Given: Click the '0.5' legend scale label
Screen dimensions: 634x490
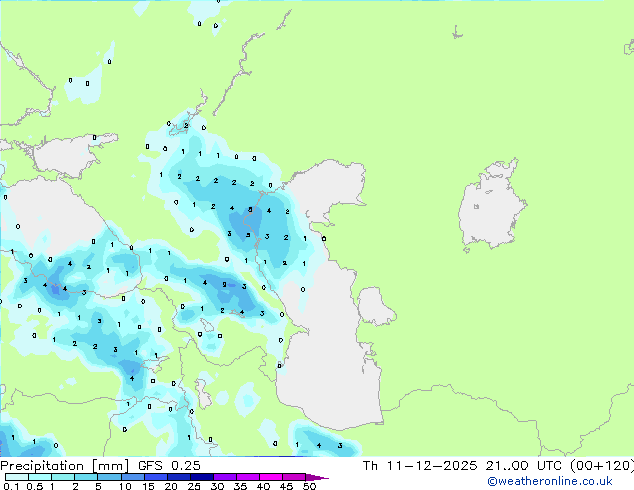Looking at the screenshot, I should point(35,486).
